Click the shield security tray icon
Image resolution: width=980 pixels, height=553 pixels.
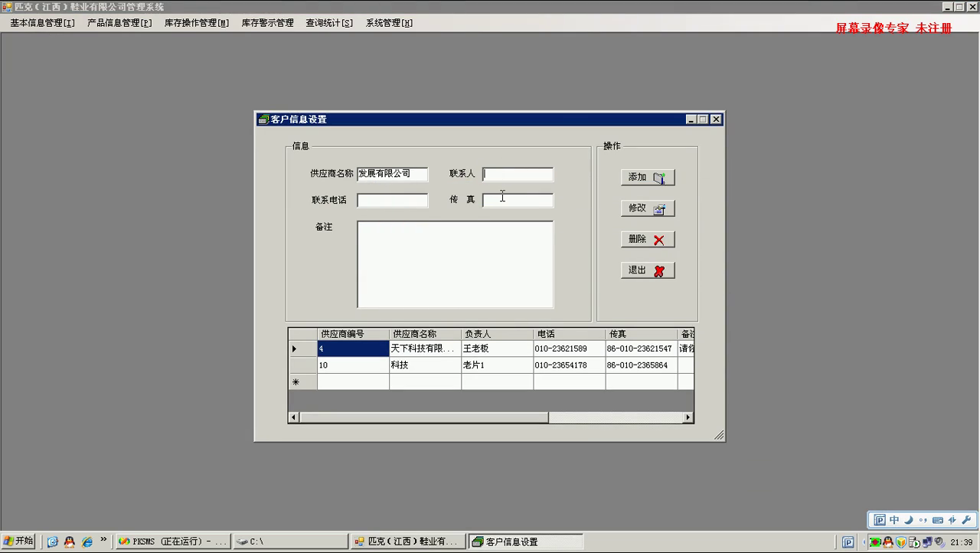[x=902, y=542]
